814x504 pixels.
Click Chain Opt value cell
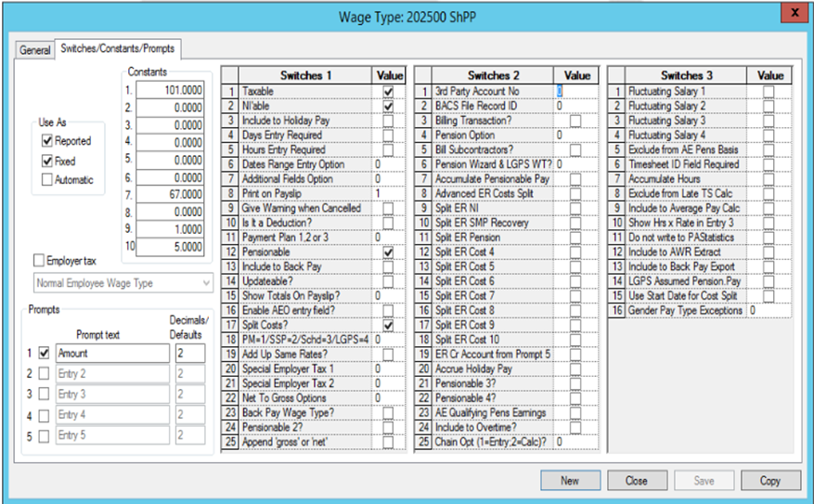coord(576,442)
